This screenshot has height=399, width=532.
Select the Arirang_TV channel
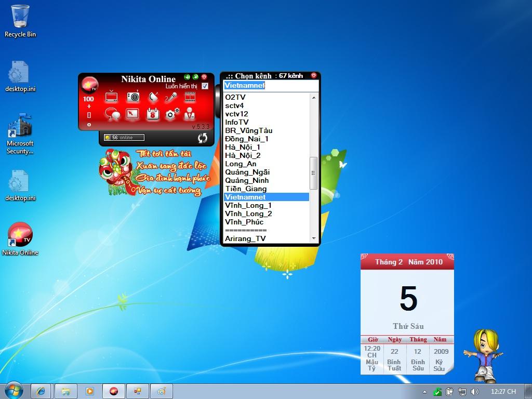(x=267, y=238)
